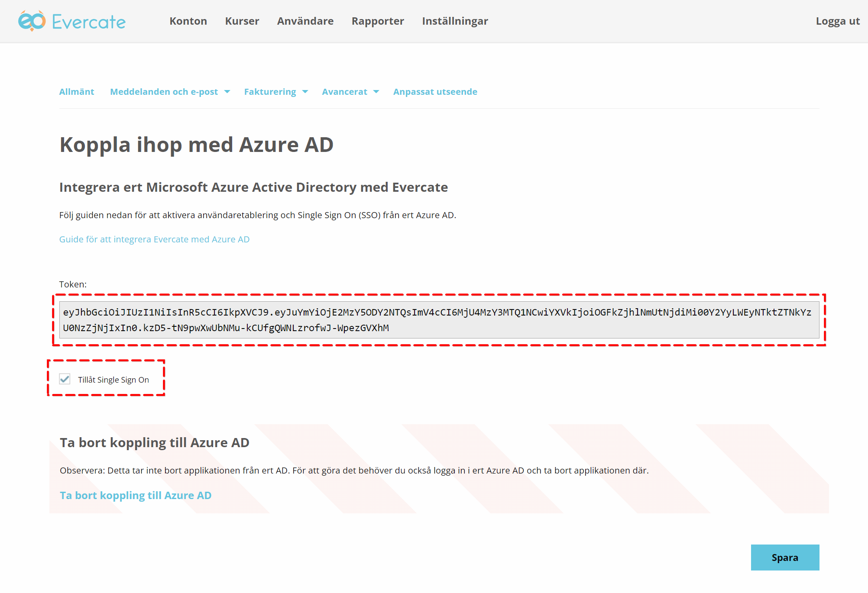Switch to the Anpassat utseende tab
This screenshot has height=593, width=868.
point(435,91)
